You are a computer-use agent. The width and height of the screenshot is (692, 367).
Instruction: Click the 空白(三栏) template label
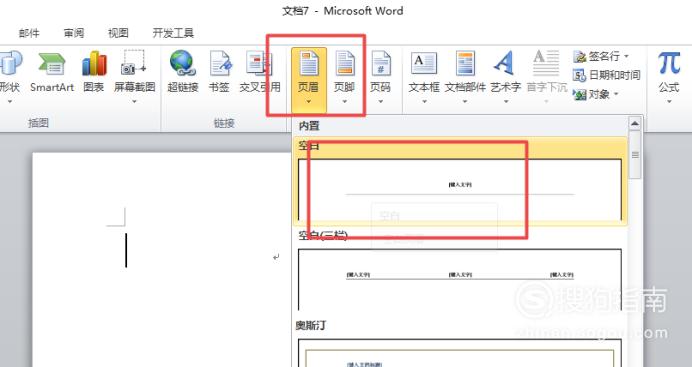click(x=323, y=236)
